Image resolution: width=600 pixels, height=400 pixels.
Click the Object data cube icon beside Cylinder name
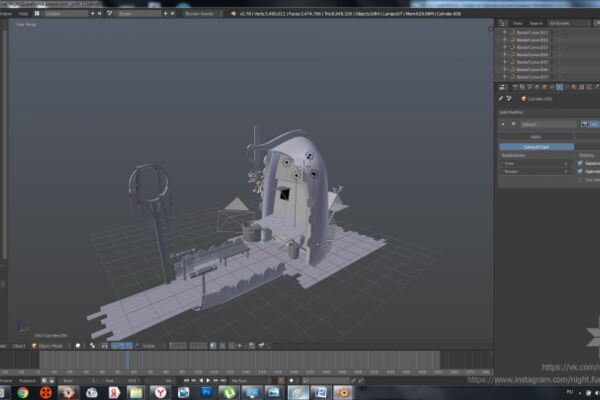524,99
